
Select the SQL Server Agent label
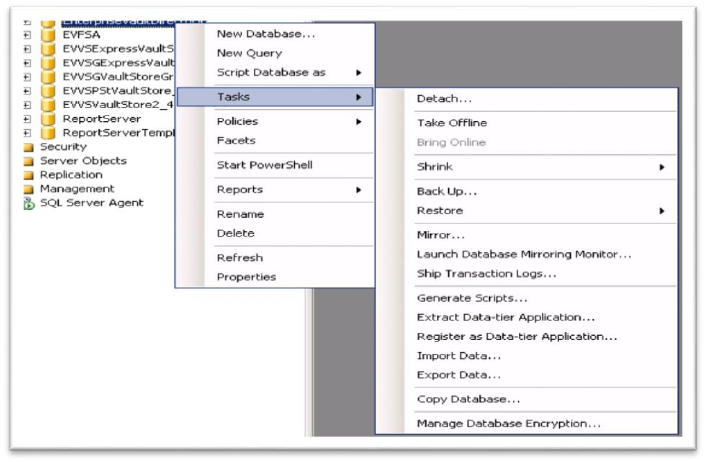coord(92,203)
